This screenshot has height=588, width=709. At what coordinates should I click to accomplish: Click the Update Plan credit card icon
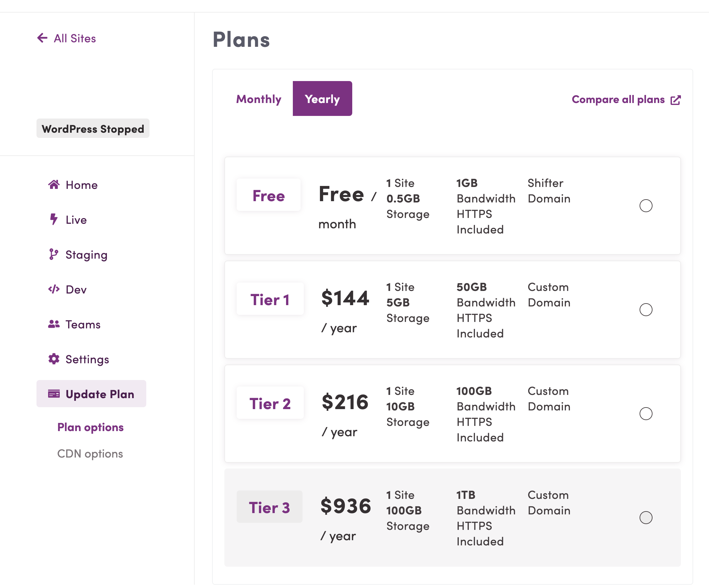tap(54, 394)
